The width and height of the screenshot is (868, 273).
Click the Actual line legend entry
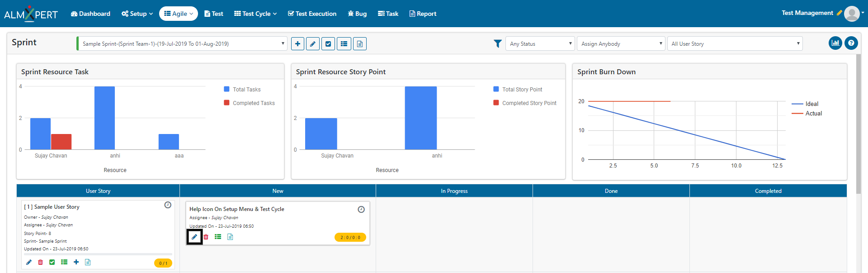pyautogui.click(x=807, y=113)
